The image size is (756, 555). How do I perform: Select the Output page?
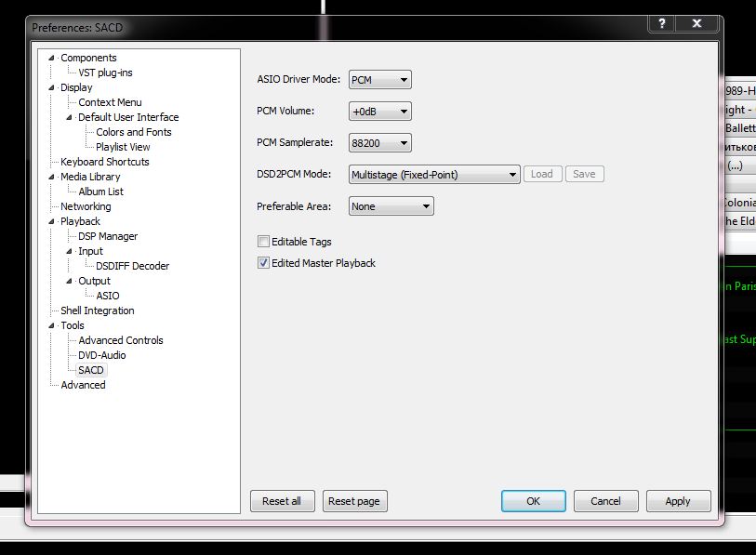point(95,281)
